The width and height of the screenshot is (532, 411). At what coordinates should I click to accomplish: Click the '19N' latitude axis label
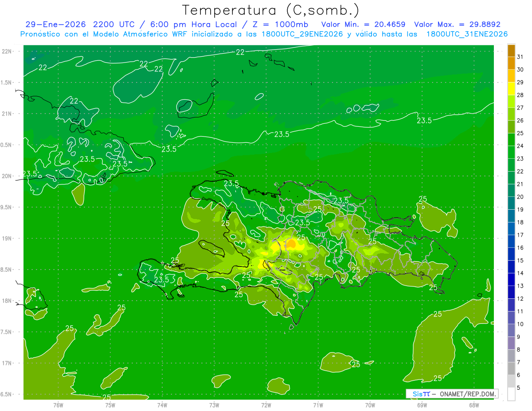7,239
